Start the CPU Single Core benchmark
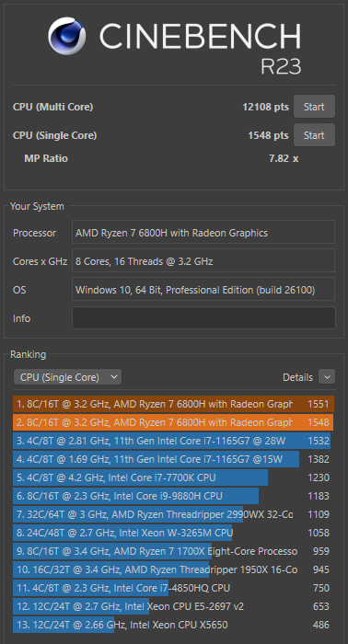 [314, 135]
